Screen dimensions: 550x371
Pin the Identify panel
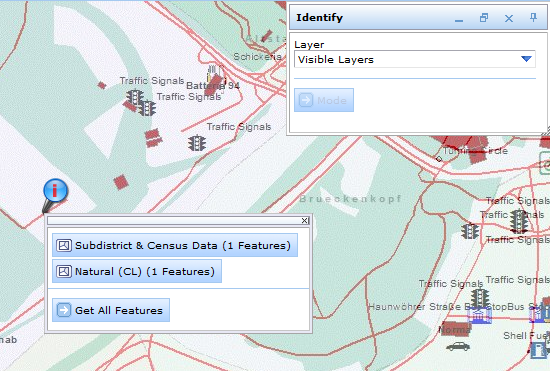533,18
